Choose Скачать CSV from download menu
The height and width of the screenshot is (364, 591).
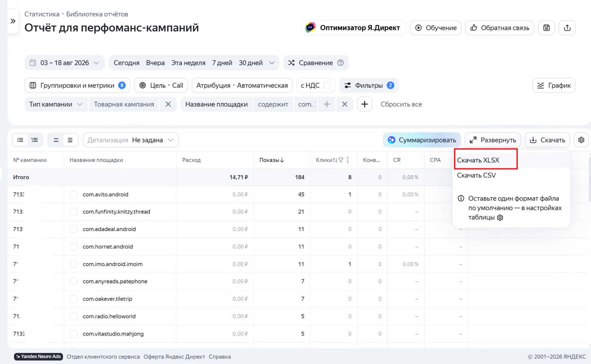(x=476, y=175)
